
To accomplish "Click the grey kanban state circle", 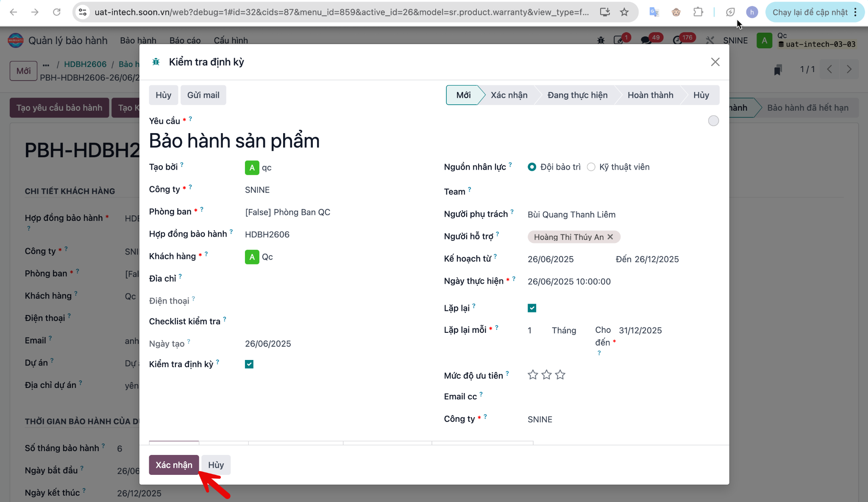I will (x=714, y=121).
